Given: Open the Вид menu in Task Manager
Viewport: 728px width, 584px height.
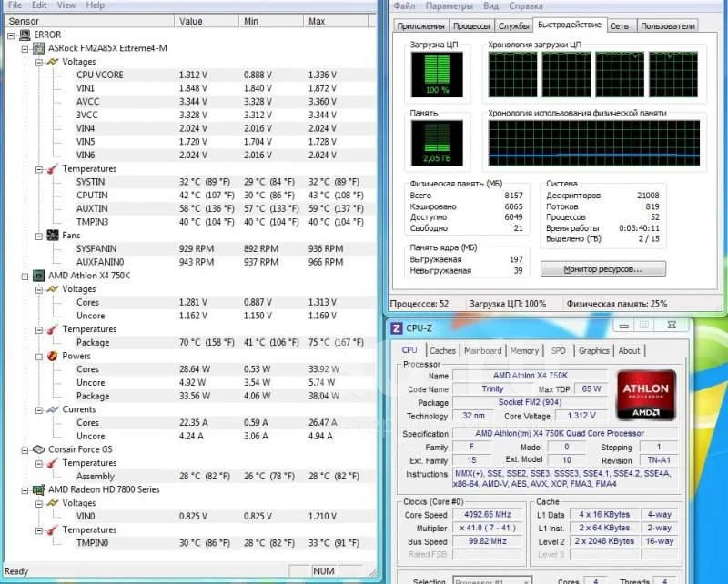Looking at the screenshot, I should coord(490,6).
